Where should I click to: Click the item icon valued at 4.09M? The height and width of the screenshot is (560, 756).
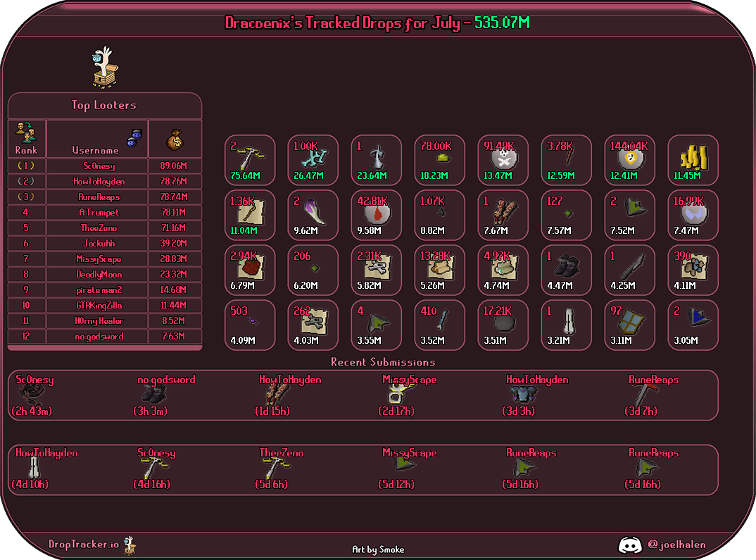click(x=253, y=321)
